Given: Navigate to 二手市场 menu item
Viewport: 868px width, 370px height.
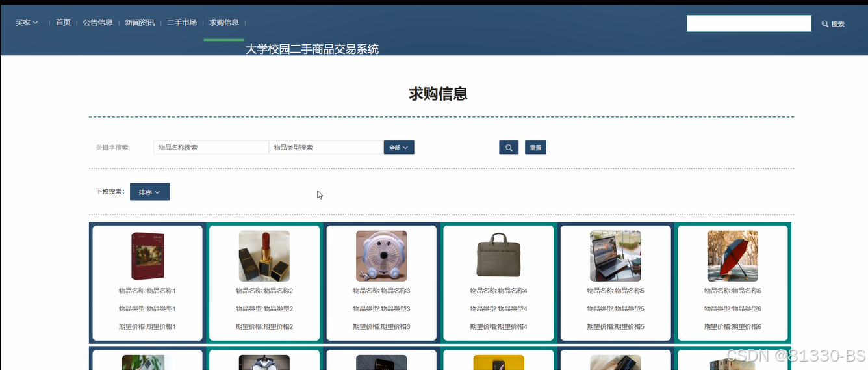Looking at the screenshot, I should 182,22.
